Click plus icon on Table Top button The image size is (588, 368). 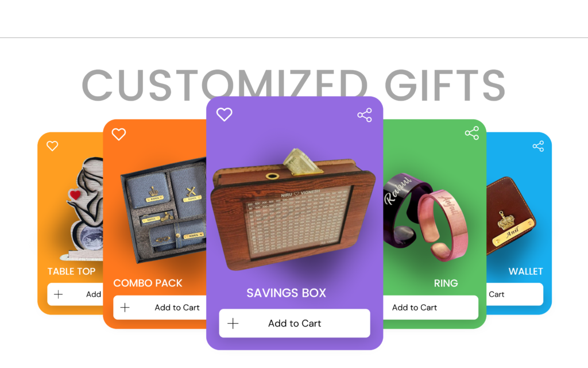(58, 294)
